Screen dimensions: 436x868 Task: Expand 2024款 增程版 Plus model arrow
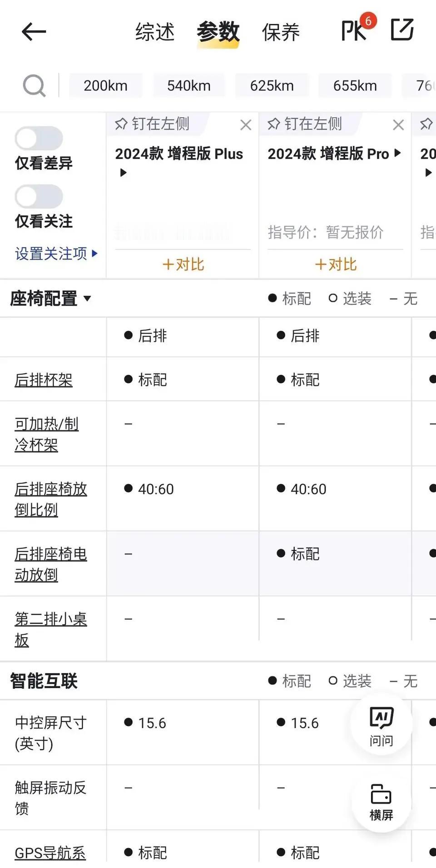[x=123, y=173]
